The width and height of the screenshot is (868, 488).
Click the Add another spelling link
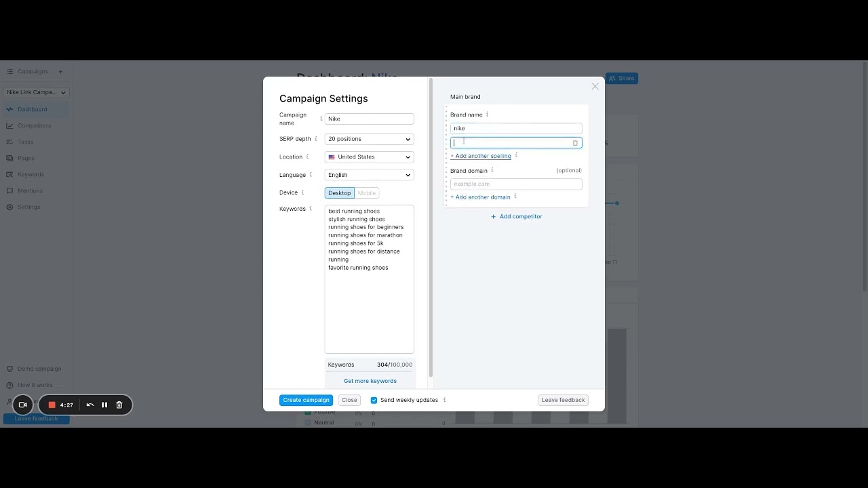pyautogui.click(x=481, y=156)
